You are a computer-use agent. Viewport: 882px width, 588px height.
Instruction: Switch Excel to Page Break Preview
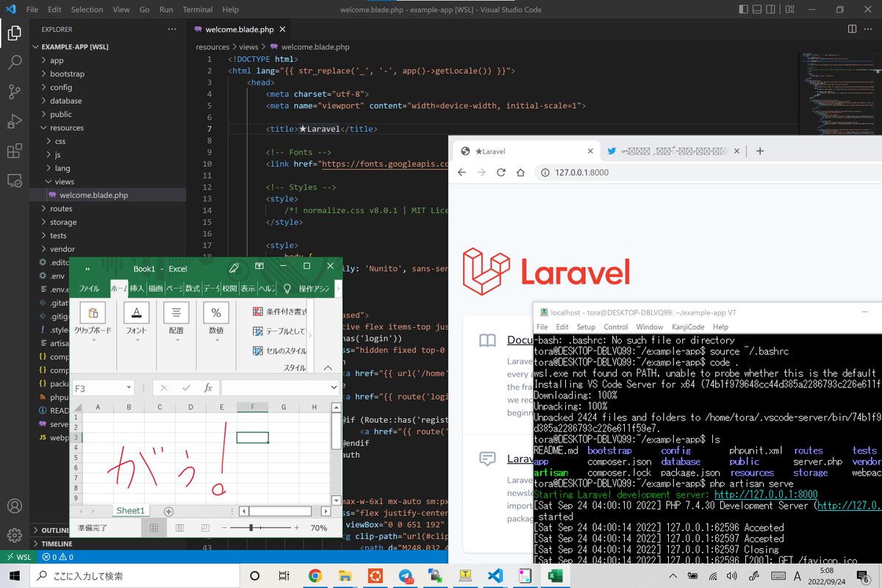206,528
